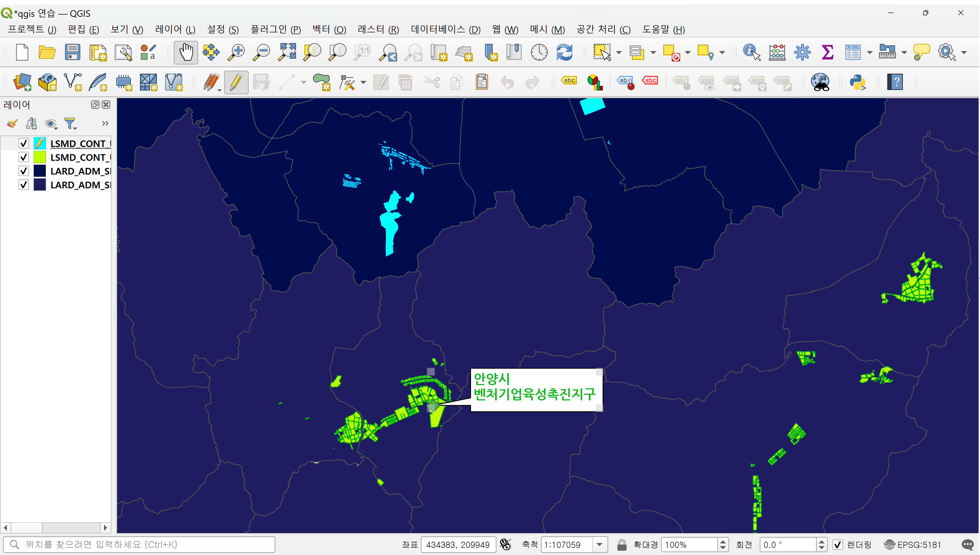Click the Zoom In magnifier tool
Image resolution: width=980 pixels, height=555 pixels.
[236, 52]
